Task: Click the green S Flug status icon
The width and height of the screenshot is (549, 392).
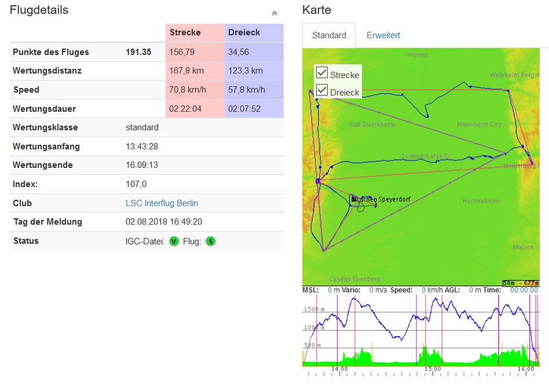Action: pos(210,241)
